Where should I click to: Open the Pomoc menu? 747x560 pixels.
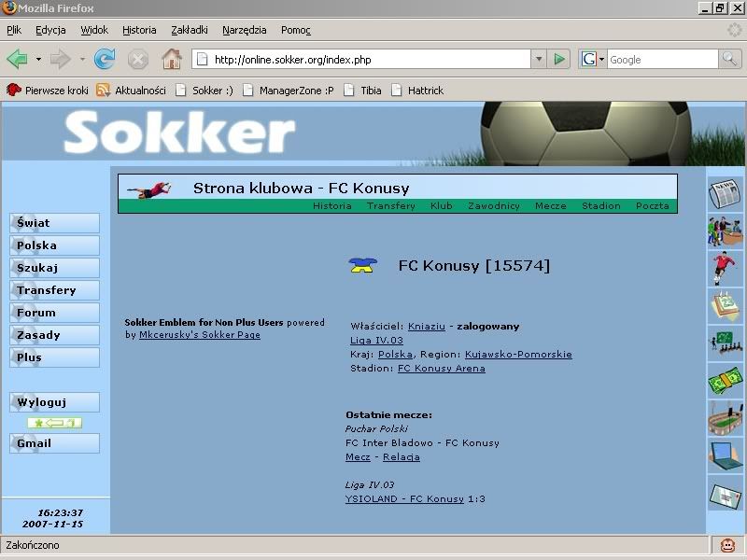coord(295,30)
